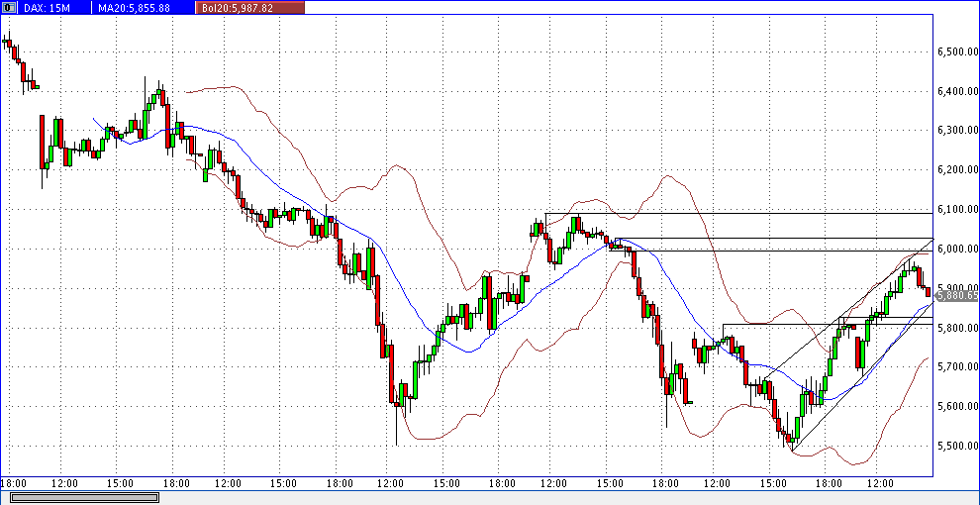Click the current price tag 5,880.65
The width and height of the screenshot is (980, 505).
957,295
